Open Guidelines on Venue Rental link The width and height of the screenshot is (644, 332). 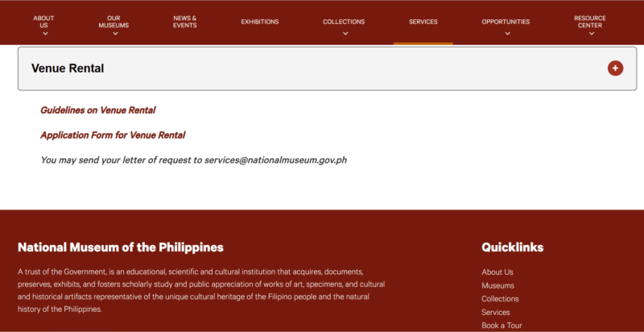tap(97, 110)
